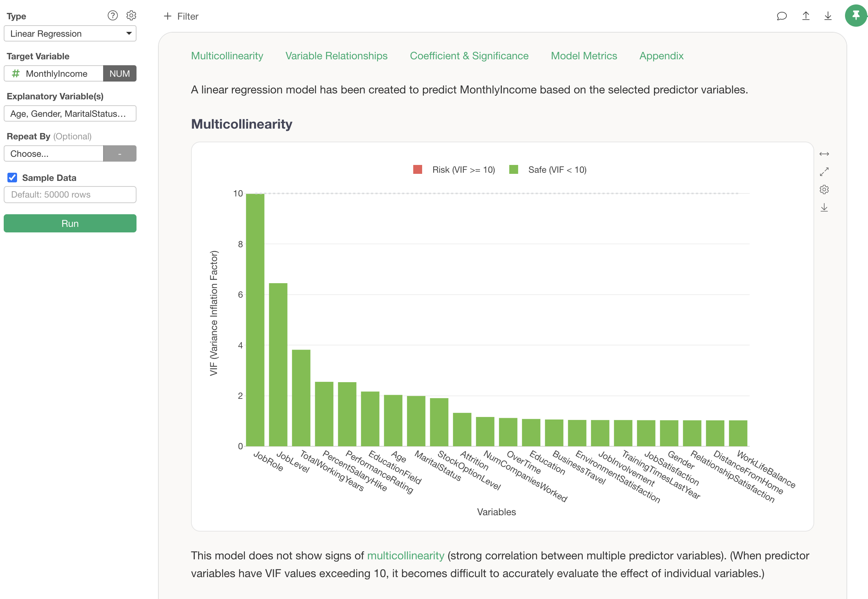This screenshot has height=599, width=868.
Task: Click the comment speech bubble icon
Action: [x=782, y=16]
